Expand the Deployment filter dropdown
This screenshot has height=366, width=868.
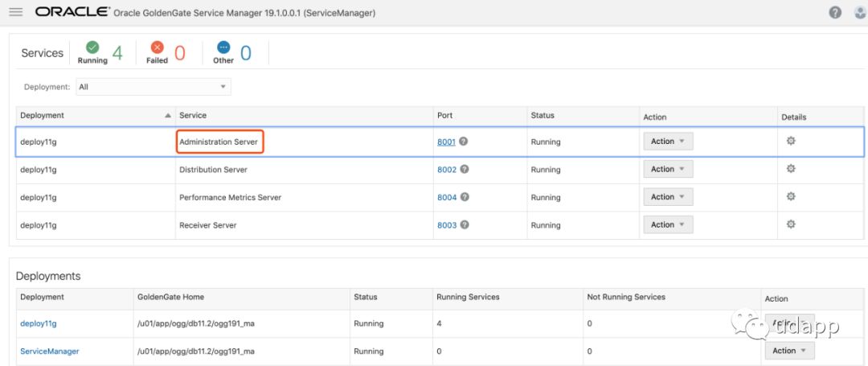click(153, 87)
